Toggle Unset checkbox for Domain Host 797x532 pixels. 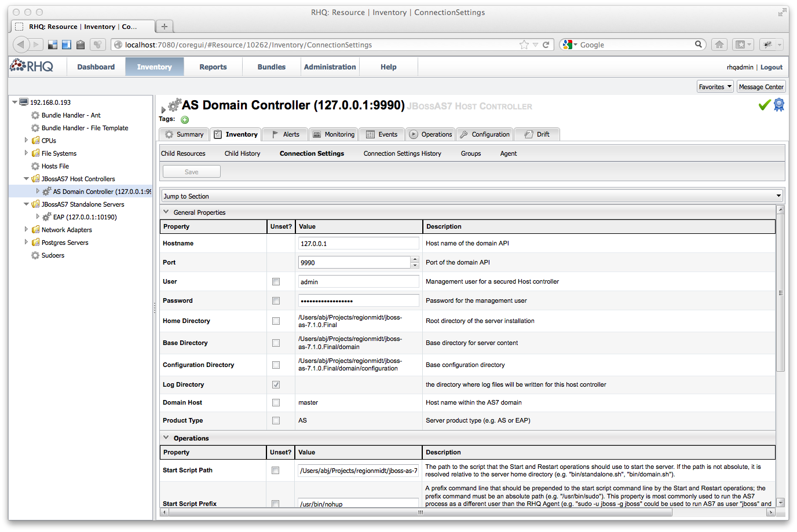(276, 403)
